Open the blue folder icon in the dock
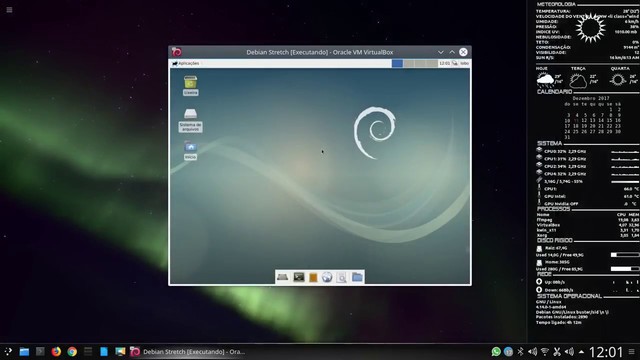This screenshot has height=360, width=640. [357, 277]
